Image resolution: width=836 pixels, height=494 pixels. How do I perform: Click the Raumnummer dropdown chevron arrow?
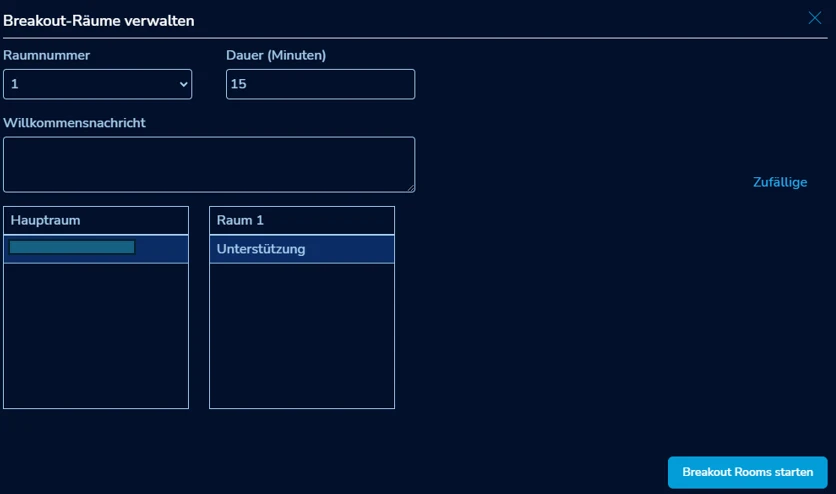coord(183,85)
